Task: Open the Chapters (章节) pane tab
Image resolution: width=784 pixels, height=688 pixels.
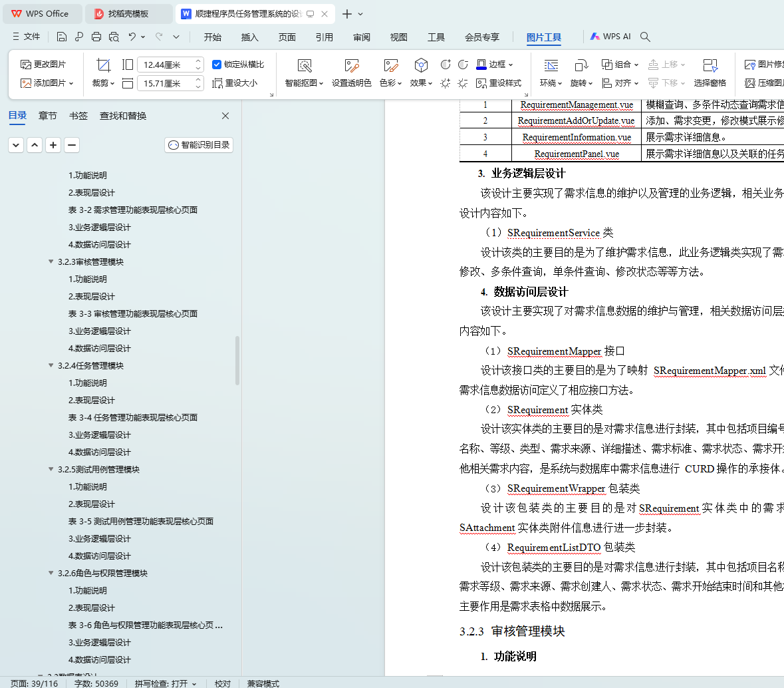Action: [47, 116]
